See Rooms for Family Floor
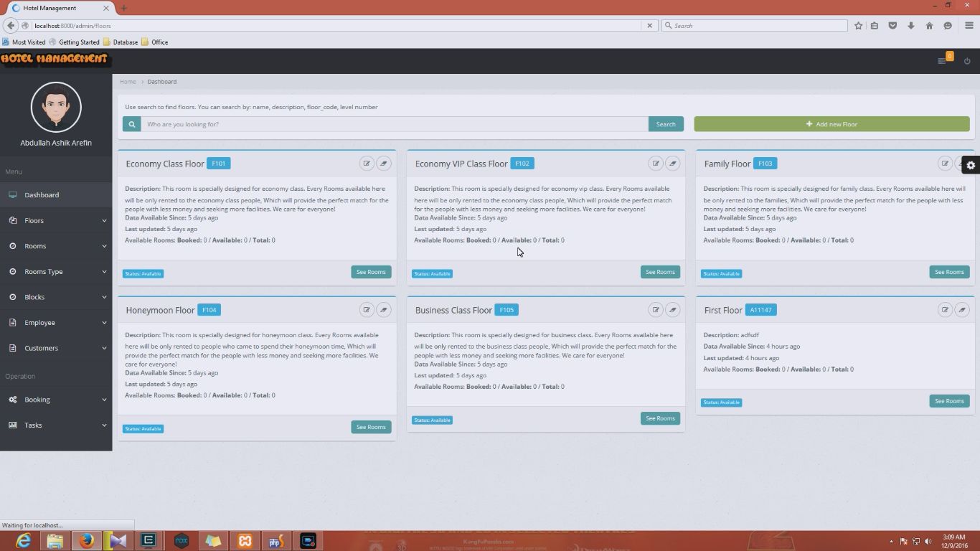The height and width of the screenshot is (551, 980). click(x=949, y=272)
